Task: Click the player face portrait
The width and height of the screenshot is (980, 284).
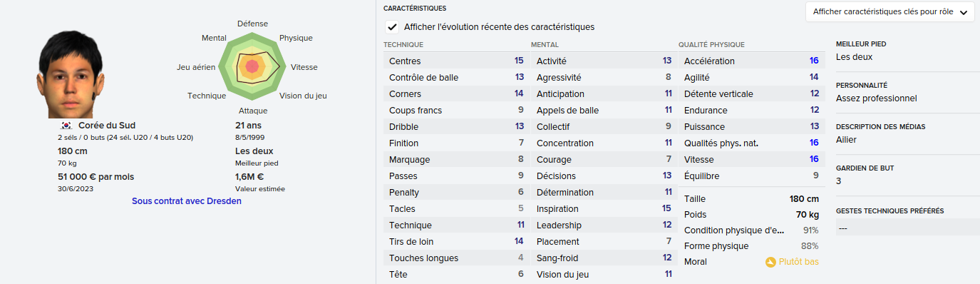Action: [73, 73]
